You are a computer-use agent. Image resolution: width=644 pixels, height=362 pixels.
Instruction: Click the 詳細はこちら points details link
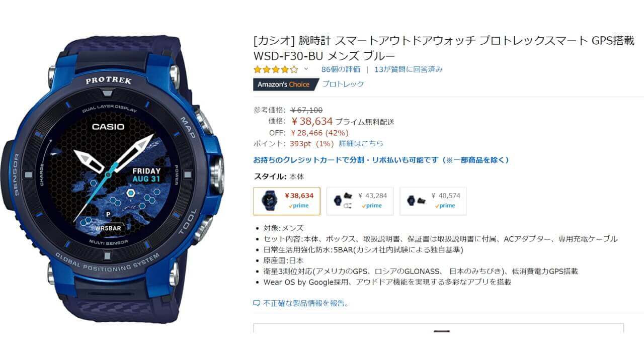pos(361,143)
